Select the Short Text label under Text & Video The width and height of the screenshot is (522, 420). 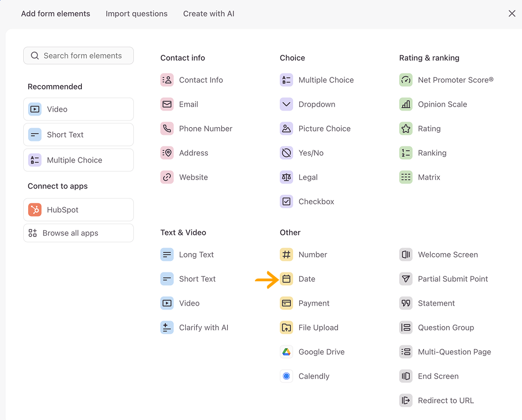coord(197,279)
